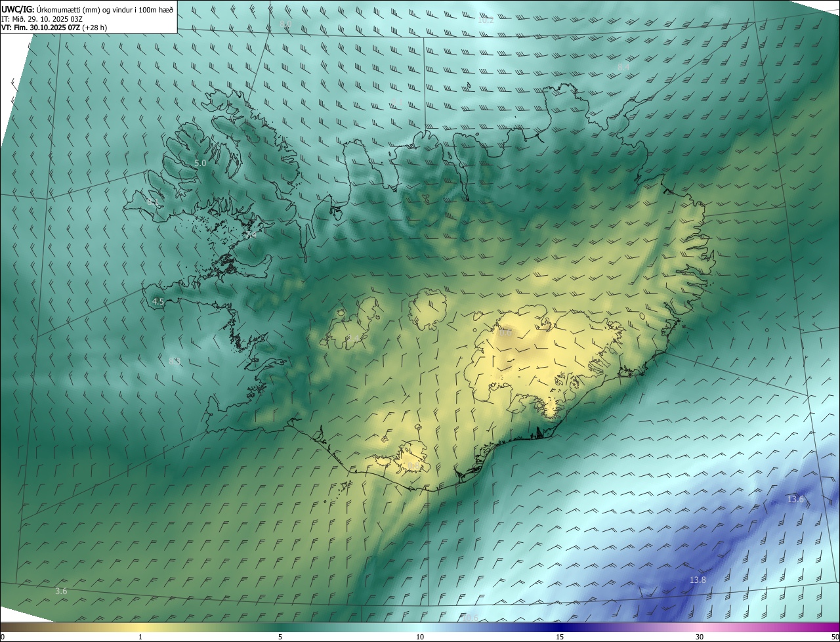Click the "(+28 h)" forecast offset text
The image size is (840, 642).
coord(94,28)
